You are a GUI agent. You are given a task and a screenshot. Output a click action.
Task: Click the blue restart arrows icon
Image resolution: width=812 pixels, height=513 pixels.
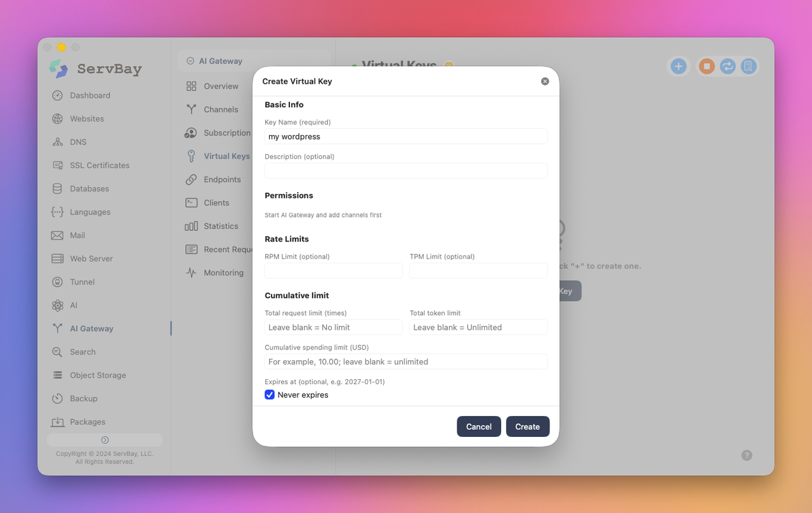click(x=728, y=66)
